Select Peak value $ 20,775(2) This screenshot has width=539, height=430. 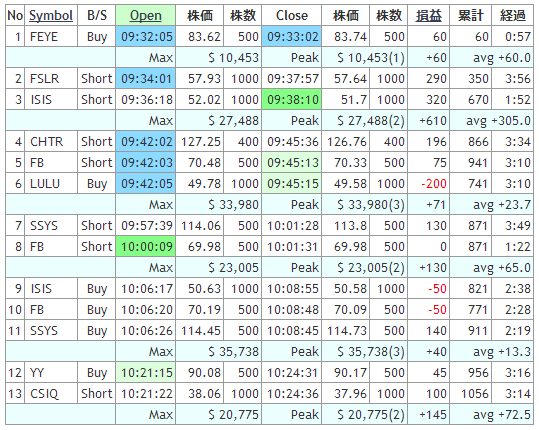(x=371, y=415)
